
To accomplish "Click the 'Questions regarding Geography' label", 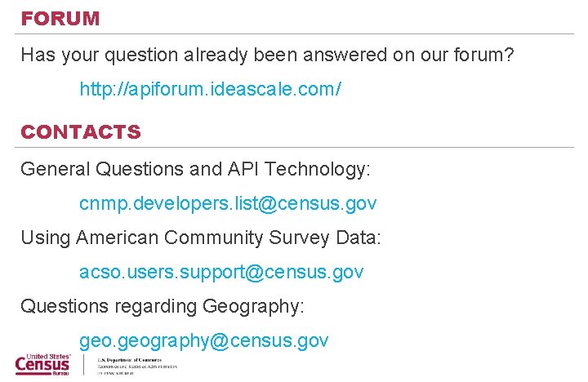I will (x=162, y=306).
